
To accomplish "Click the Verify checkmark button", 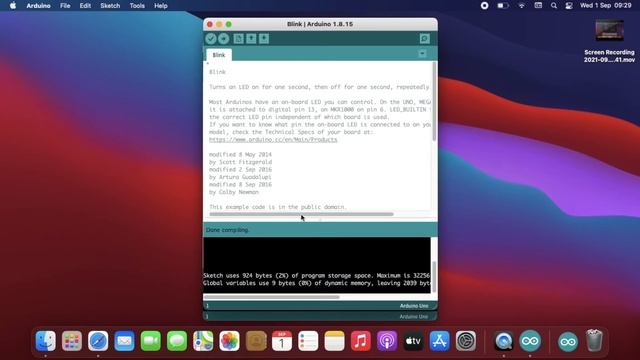I will pyautogui.click(x=211, y=38).
